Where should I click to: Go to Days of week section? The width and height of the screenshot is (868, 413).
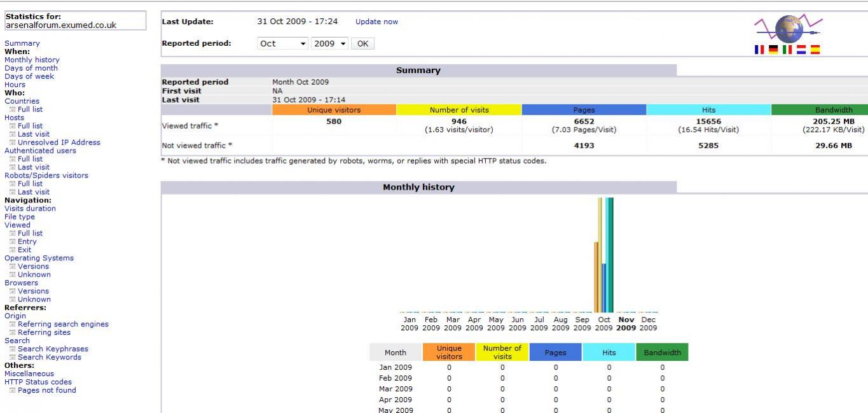pyautogui.click(x=29, y=76)
